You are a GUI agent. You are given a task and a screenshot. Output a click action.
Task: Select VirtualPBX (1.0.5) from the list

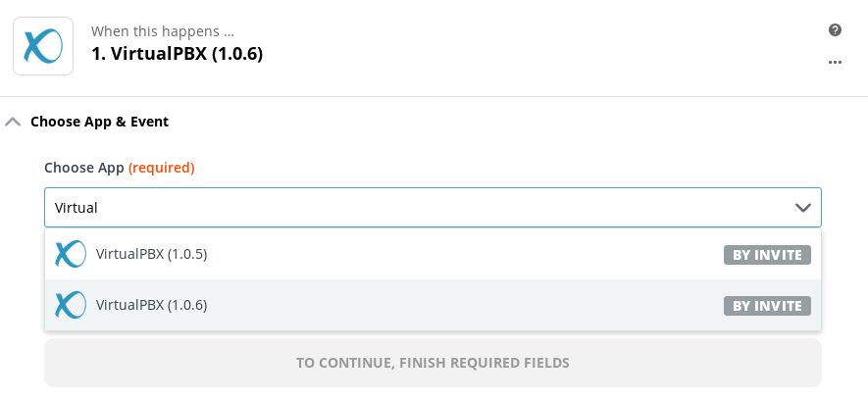152,255
